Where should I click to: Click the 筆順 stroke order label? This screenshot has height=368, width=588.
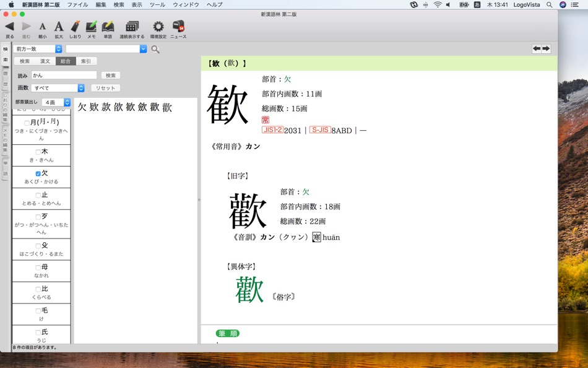click(x=227, y=333)
